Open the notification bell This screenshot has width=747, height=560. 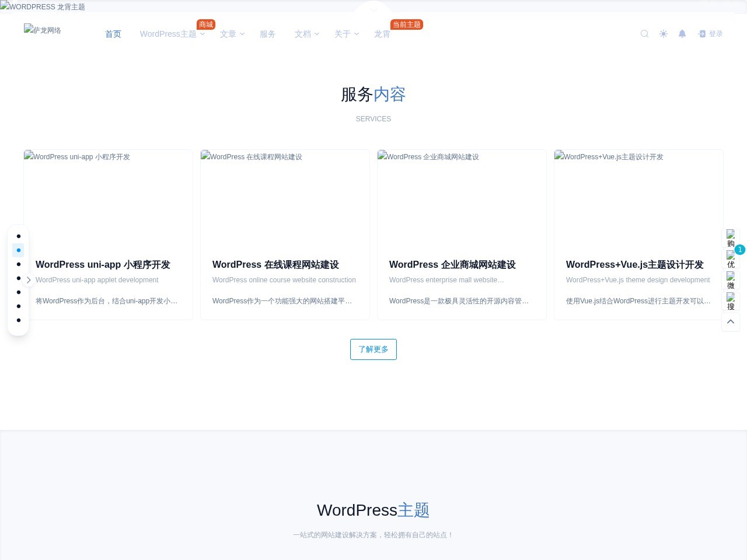click(x=682, y=34)
